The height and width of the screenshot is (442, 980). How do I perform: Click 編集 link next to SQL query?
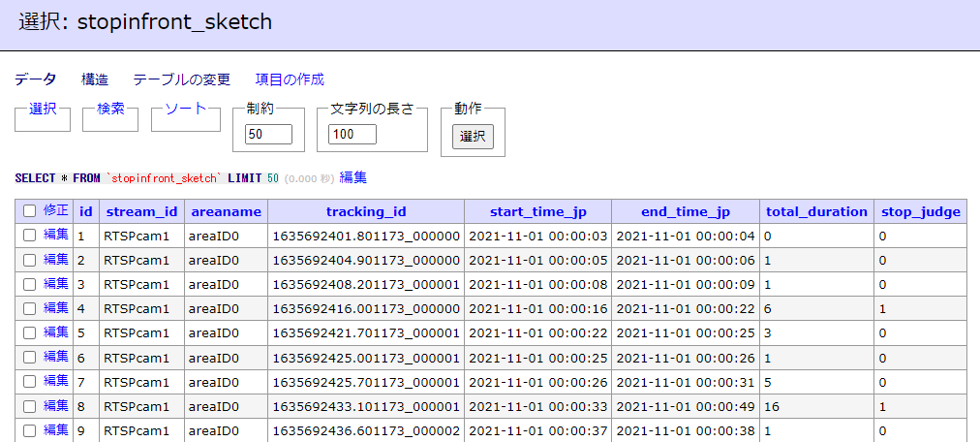353,178
